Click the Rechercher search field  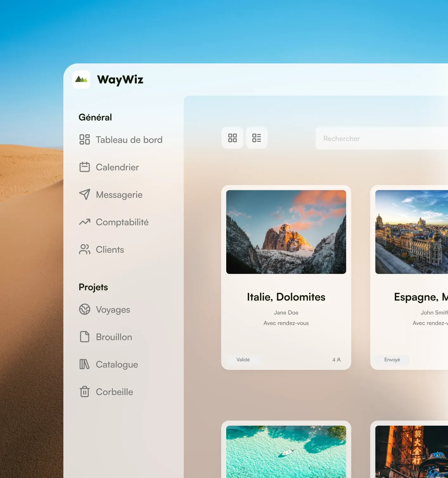coord(382,139)
